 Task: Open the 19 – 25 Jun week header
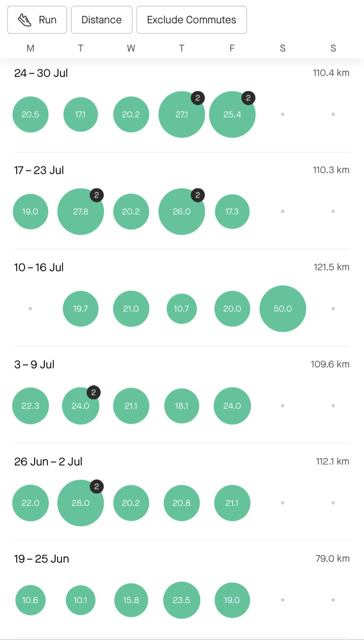[x=42, y=559]
